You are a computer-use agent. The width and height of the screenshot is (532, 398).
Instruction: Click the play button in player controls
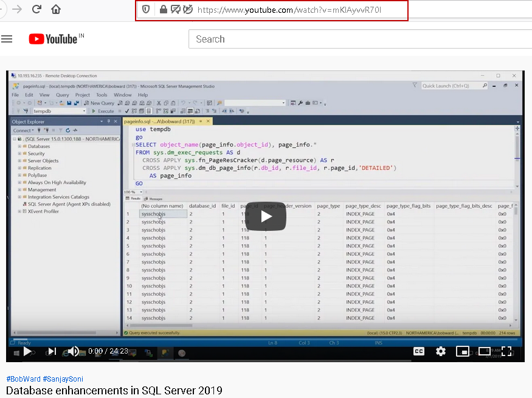click(27, 352)
